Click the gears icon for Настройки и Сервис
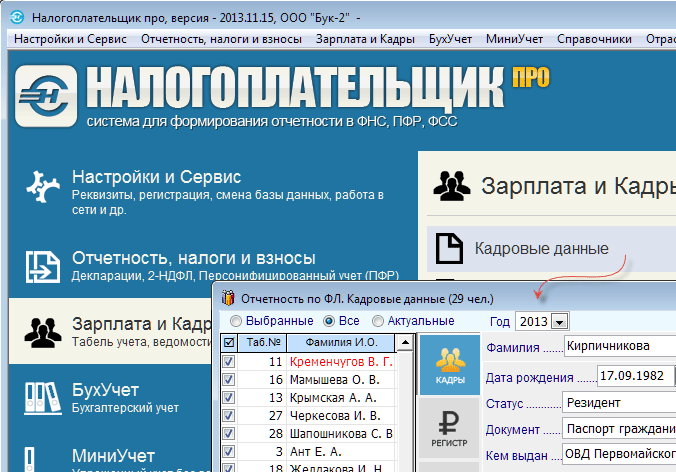Viewport: 676px width, 472px height. (x=43, y=187)
